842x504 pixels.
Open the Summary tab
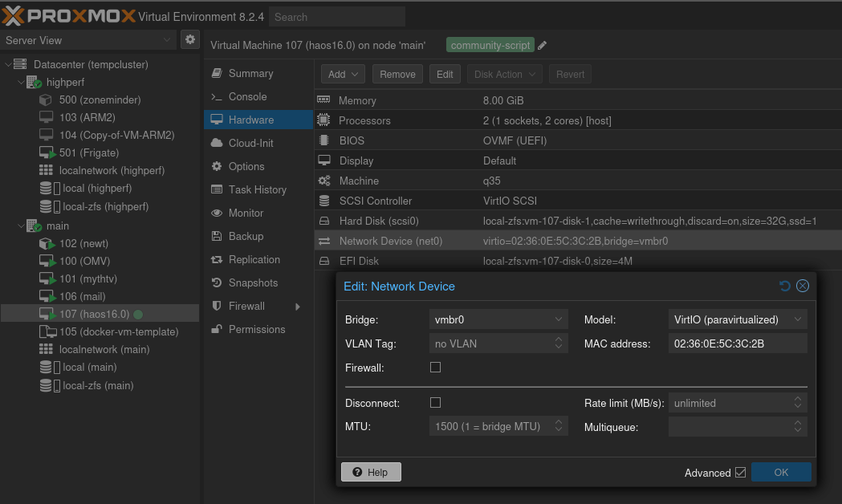(258, 74)
